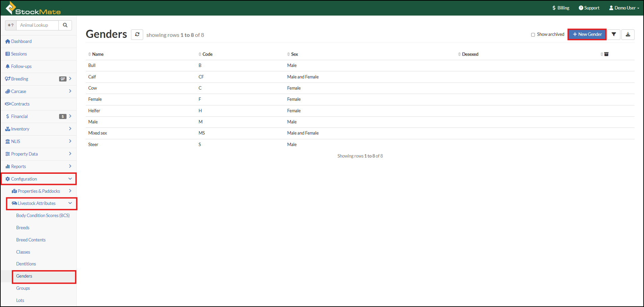Open the Breeds menu item
644x307 pixels.
tap(23, 228)
